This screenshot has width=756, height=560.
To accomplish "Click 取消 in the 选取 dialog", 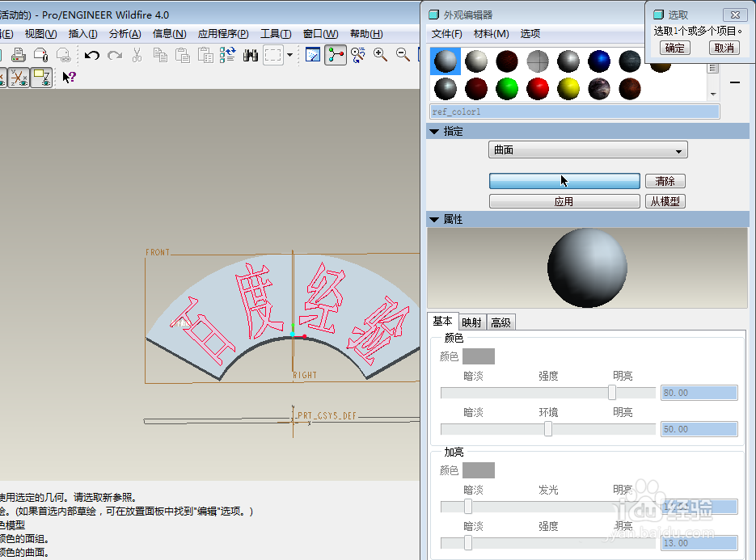I will pos(724,48).
